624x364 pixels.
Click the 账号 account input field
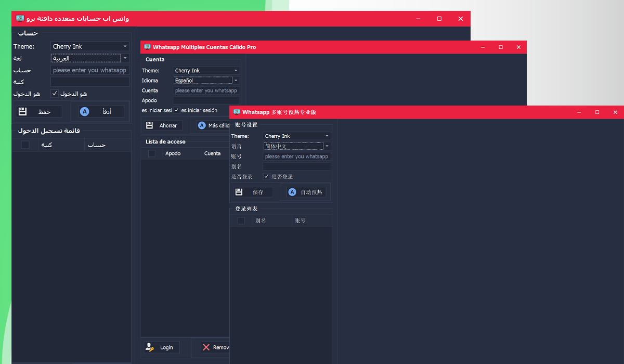[x=297, y=156]
